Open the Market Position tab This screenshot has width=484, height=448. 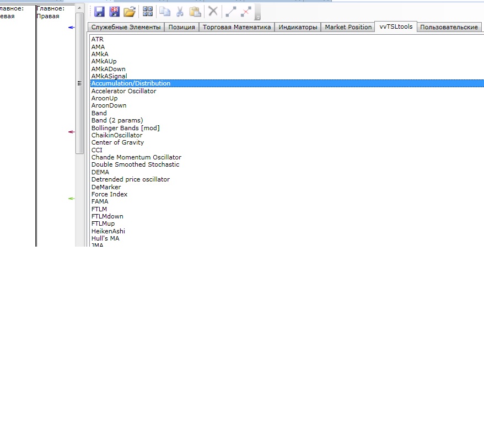(x=348, y=27)
